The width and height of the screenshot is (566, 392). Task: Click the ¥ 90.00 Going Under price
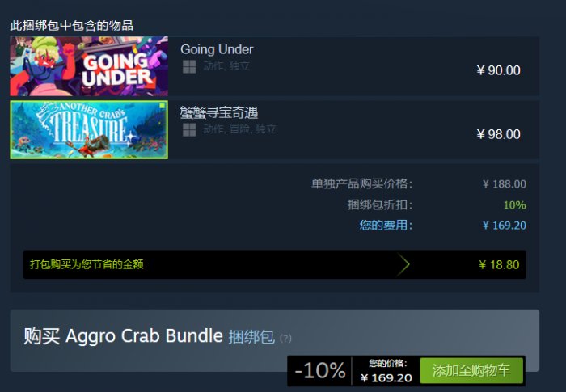click(498, 70)
